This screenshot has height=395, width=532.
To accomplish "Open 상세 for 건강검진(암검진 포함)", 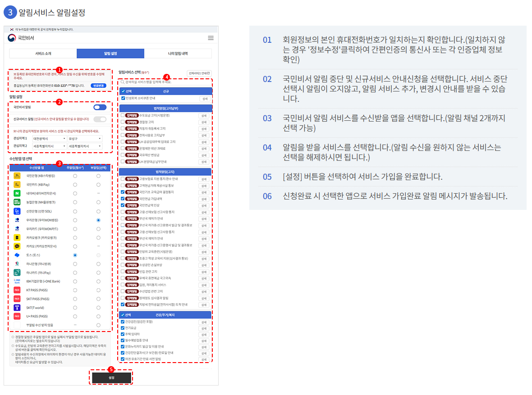I will [x=204, y=322].
